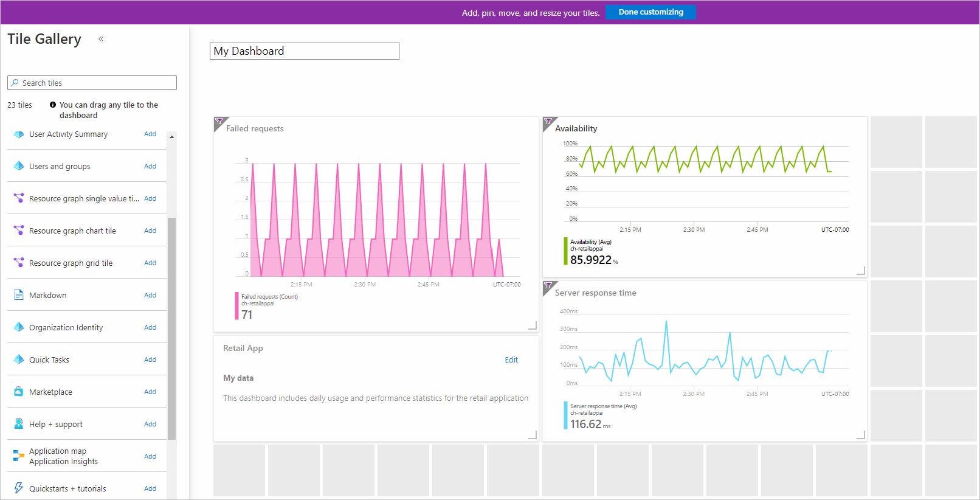
Task: Click the Help + support person icon
Action: (18, 424)
